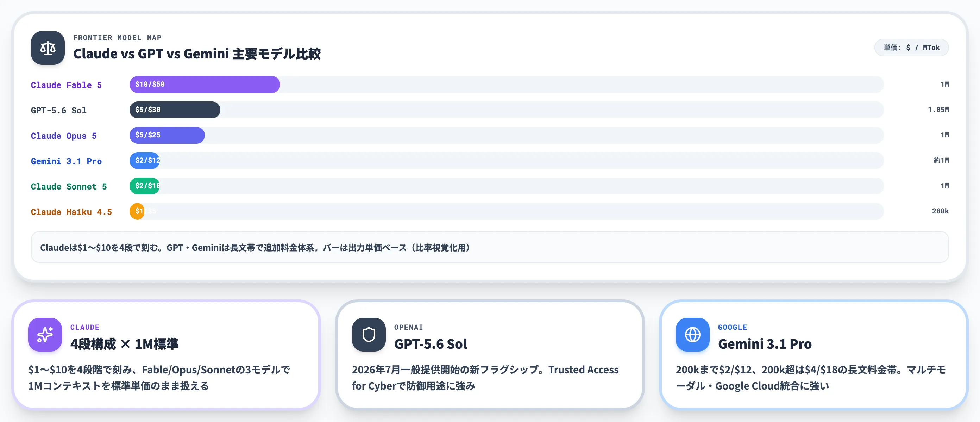Click the Claude Sonnet 5 green bar
The width and height of the screenshot is (980, 422).
tap(145, 186)
